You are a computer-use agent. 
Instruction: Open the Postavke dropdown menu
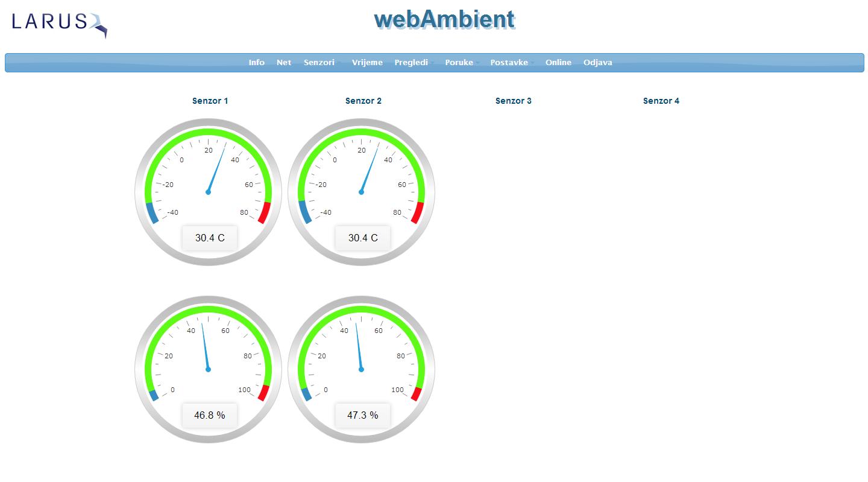[x=509, y=63]
